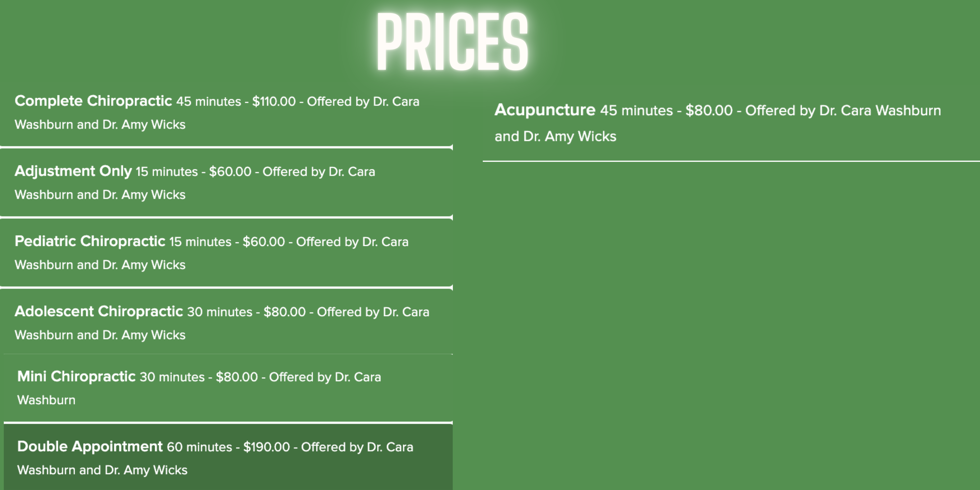
Task: Click 'Washburn and Dr. Amy Wicks' under Adjustment Only
Action: [100, 195]
